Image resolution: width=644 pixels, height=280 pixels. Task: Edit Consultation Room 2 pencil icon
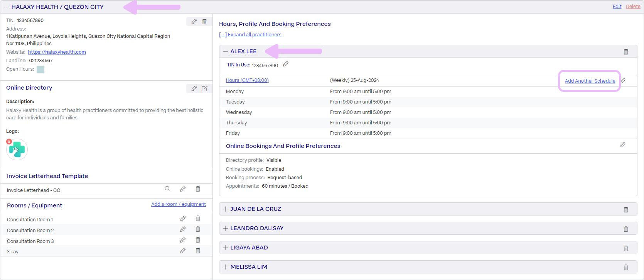[x=183, y=229]
